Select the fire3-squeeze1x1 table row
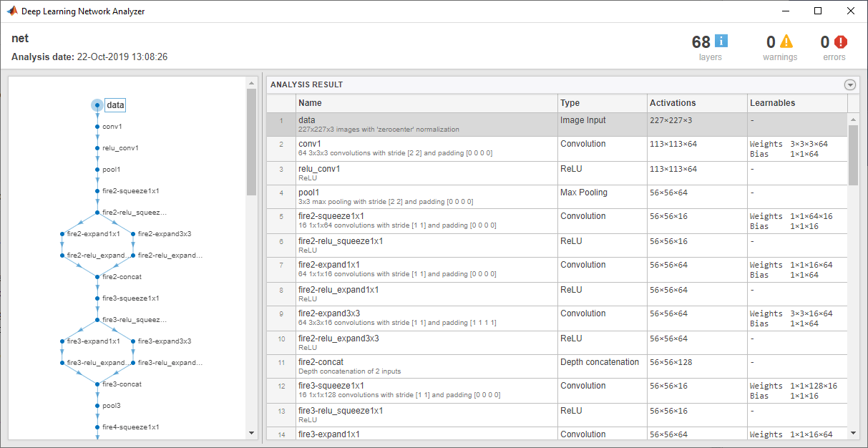The height and width of the screenshot is (448, 868). 426,390
